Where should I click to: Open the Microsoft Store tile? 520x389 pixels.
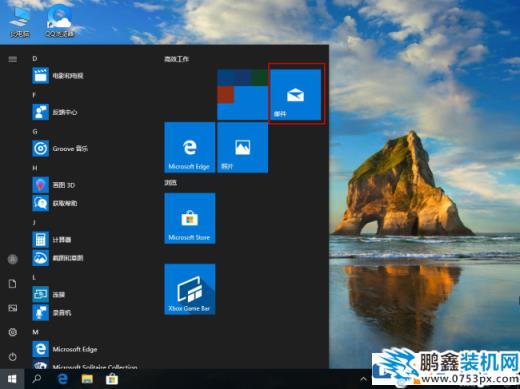coord(190,218)
